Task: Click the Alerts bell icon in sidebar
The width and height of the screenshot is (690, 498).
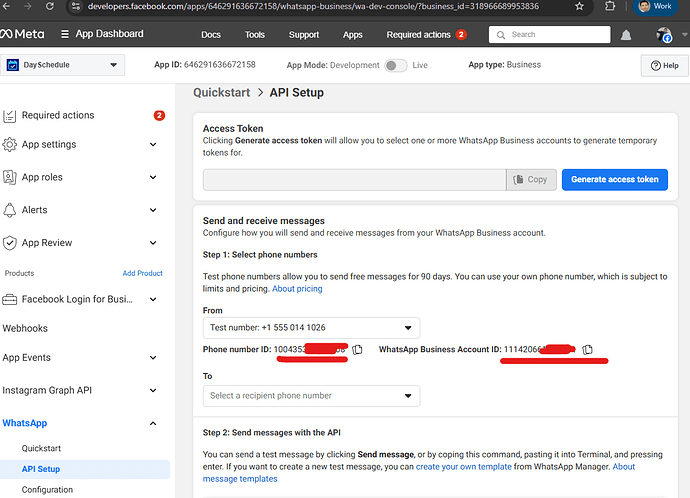Action: pos(10,210)
